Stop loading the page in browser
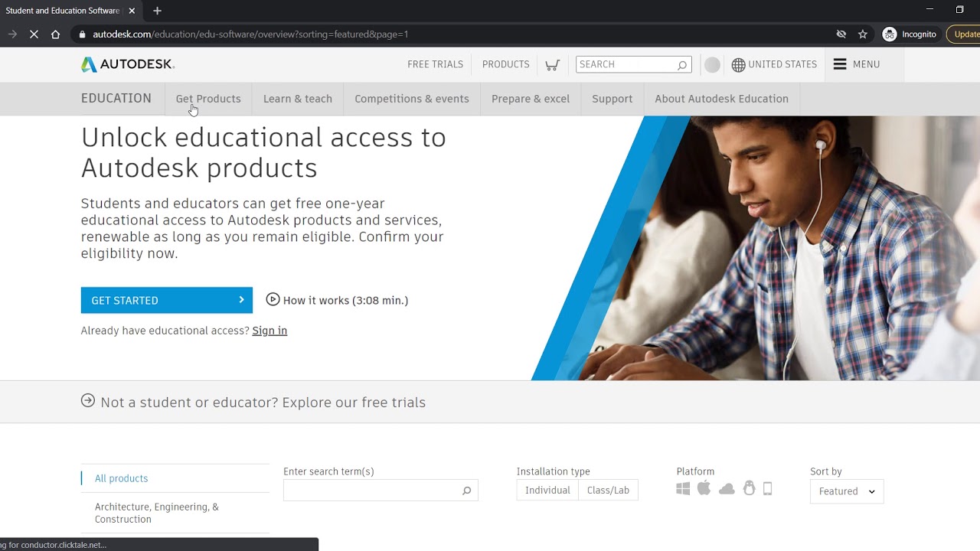The height and width of the screenshot is (551, 980). [34, 34]
